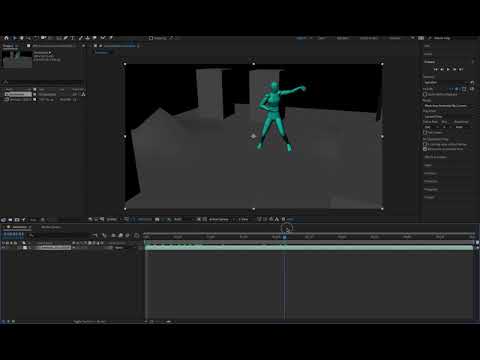Screen dimensions: 480x360
Task: Select the Type tool
Action: click(72, 38)
